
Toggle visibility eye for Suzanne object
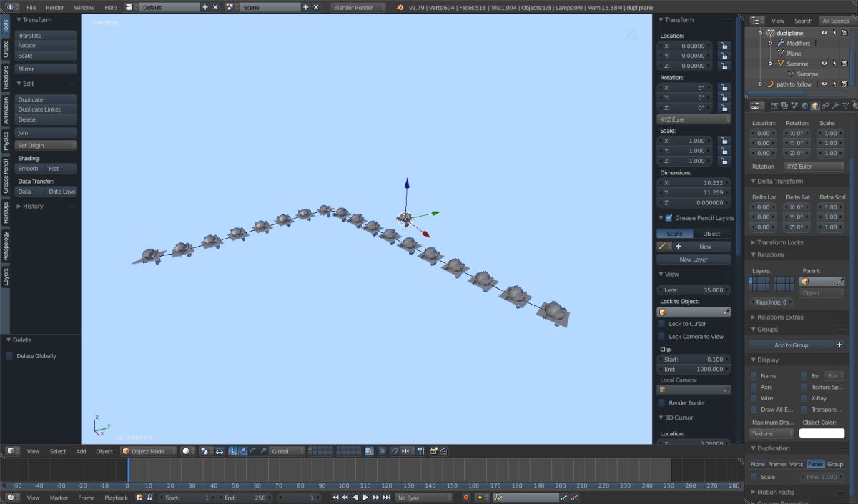[x=824, y=64]
